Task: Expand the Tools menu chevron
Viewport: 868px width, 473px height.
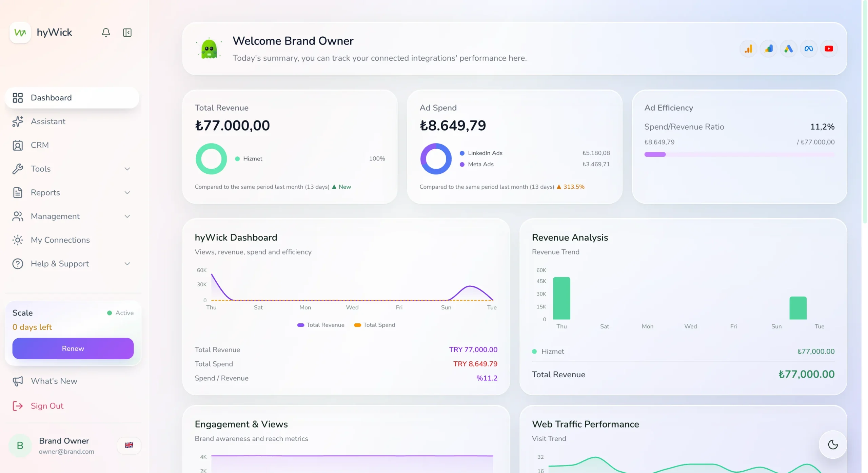Action: point(127,169)
